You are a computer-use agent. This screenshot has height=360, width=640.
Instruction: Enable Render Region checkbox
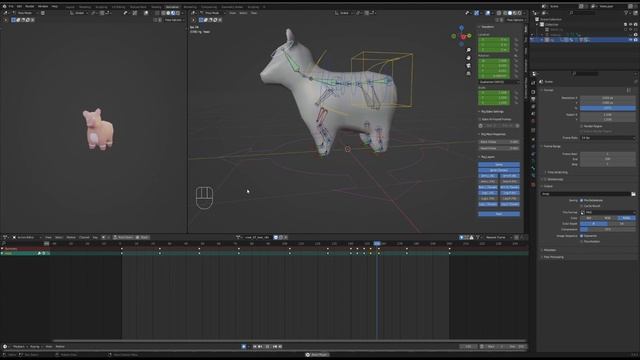[582, 126]
